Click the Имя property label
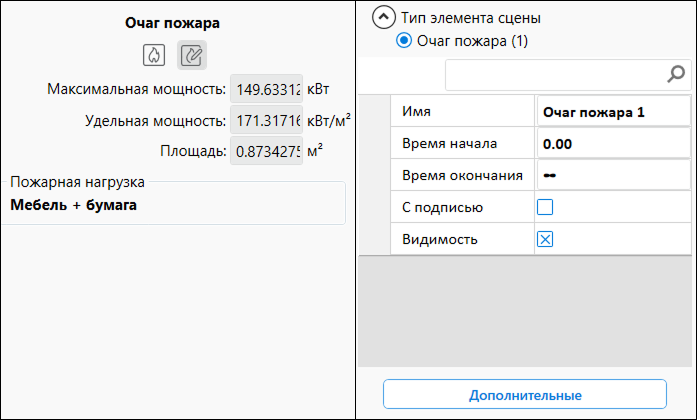 point(417,111)
